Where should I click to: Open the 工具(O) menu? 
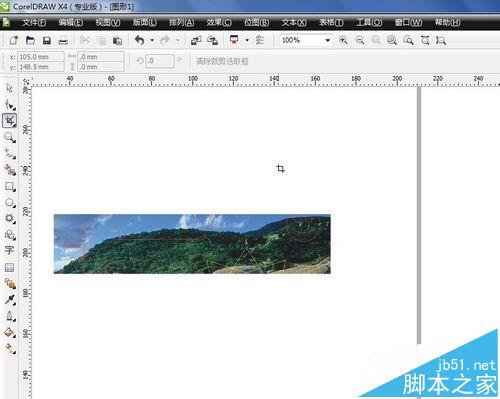(x=369, y=23)
